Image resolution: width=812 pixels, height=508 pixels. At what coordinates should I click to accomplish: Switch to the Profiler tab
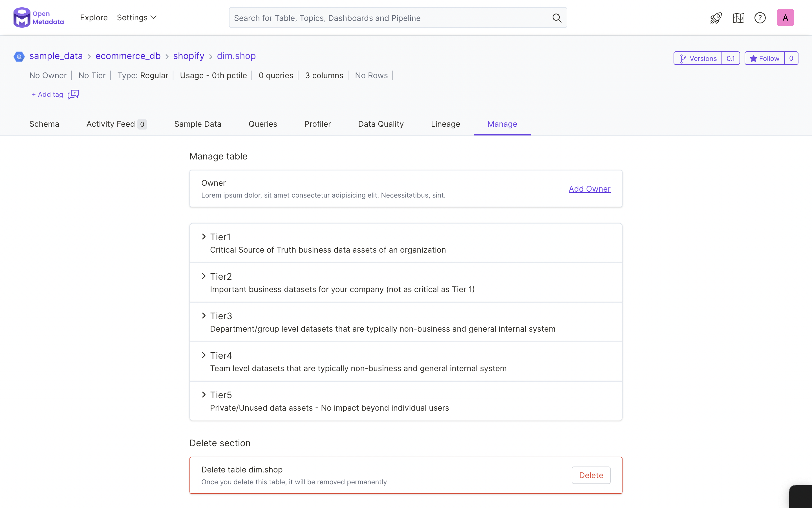(317, 124)
